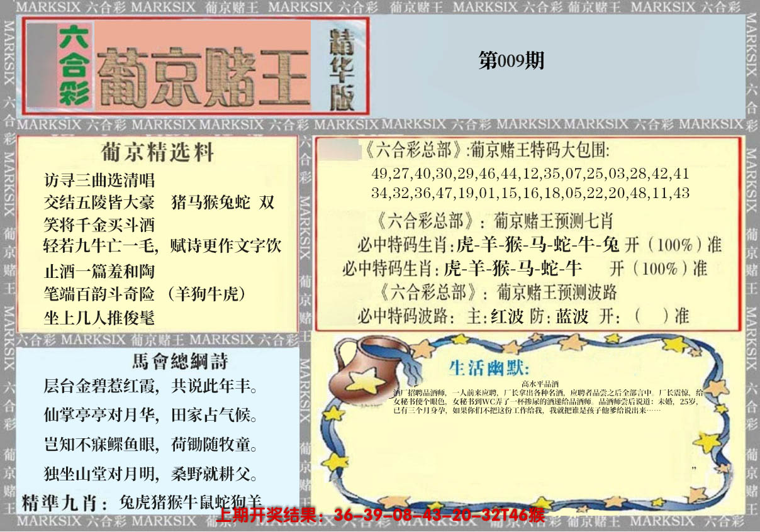This screenshot has height=532, width=760.
Task: Select the 第009期 issue label
Action: tap(511, 61)
